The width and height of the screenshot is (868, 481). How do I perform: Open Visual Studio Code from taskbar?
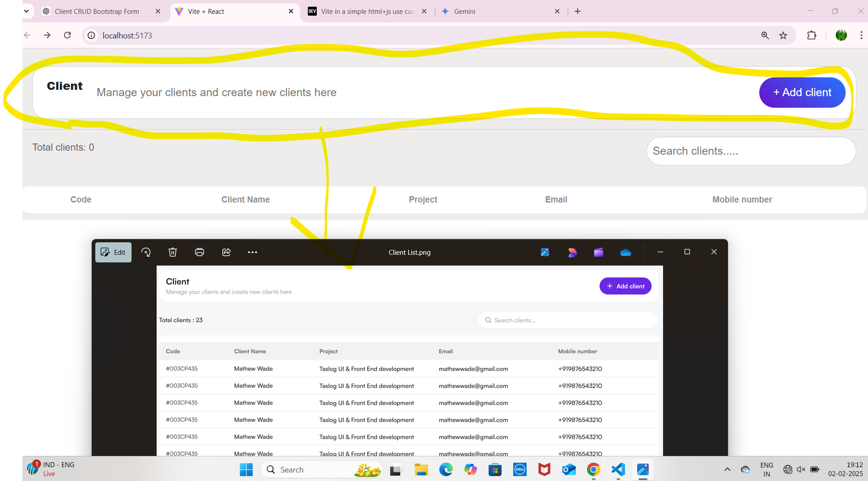[x=618, y=469]
